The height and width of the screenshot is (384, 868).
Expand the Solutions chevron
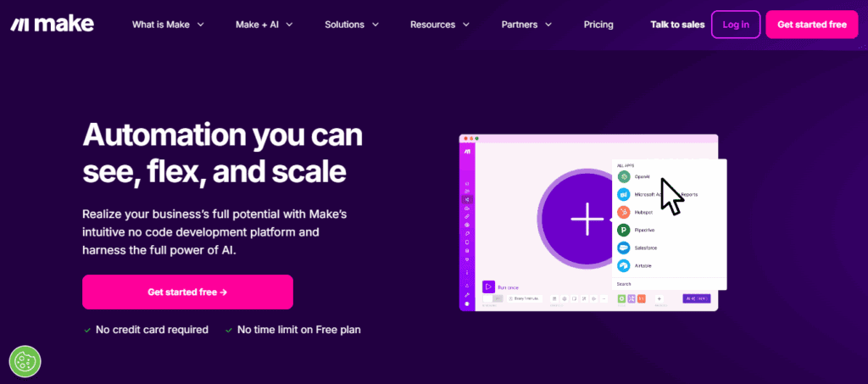click(x=376, y=25)
